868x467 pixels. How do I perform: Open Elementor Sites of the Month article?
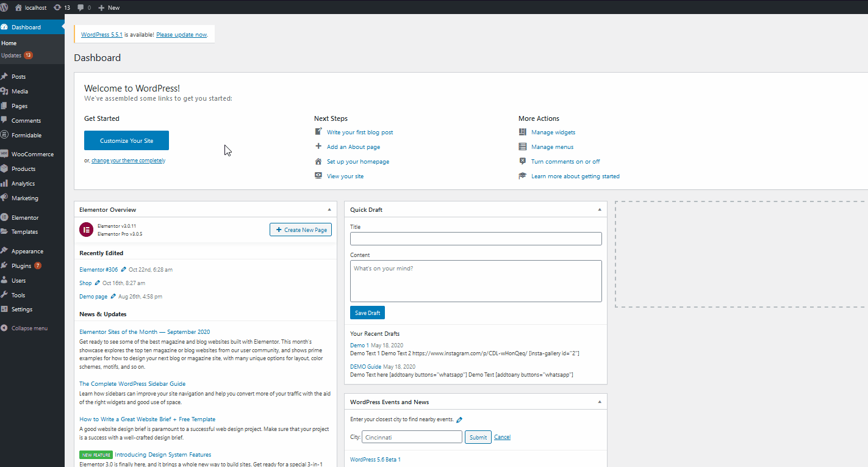[145, 331]
